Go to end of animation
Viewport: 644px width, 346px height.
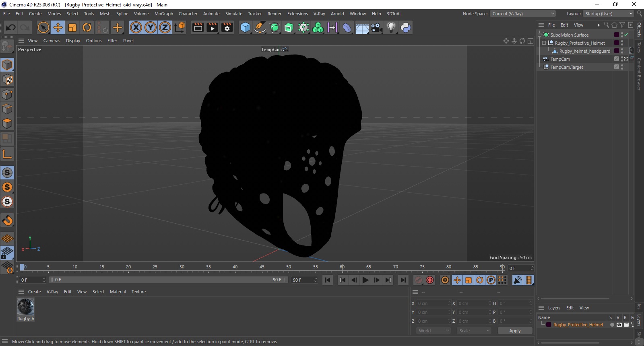403,280
